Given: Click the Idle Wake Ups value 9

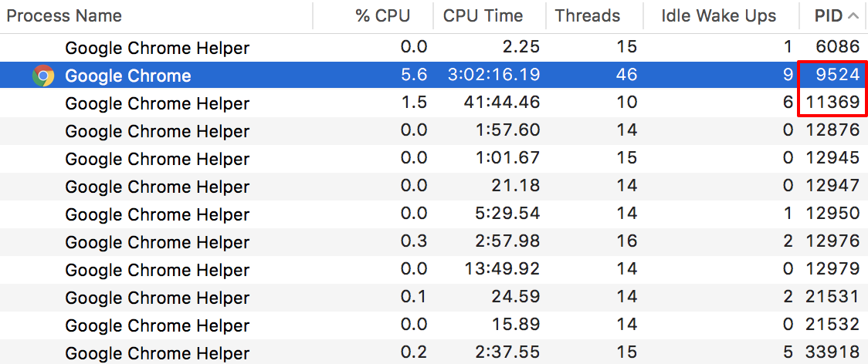Looking at the screenshot, I should pyautogui.click(x=788, y=75).
